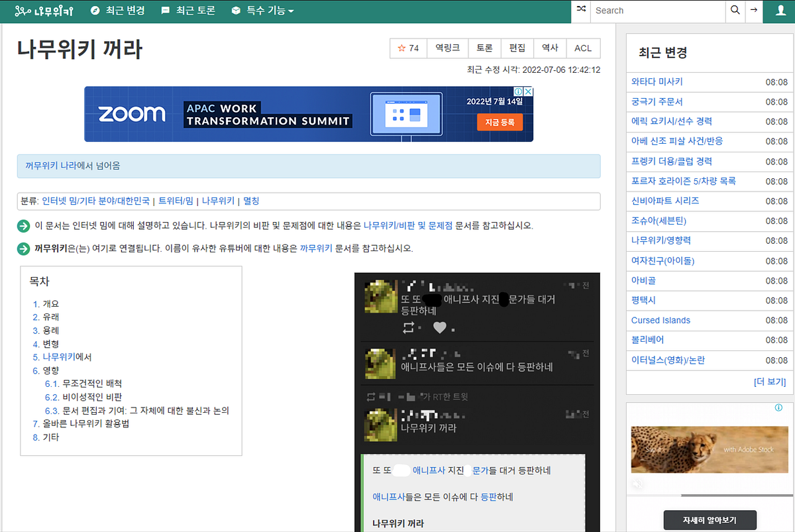
Task: Jump to section 3. 용례
Action: [46, 330]
